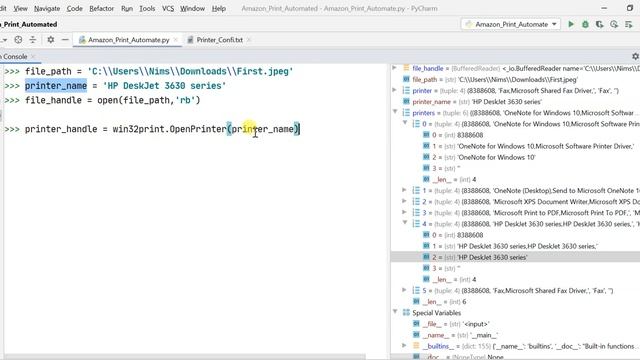Viewport: 640px width, 360px height.
Task: Close the Printer_Confi.txt tab
Action: click(x=249, y=40)
